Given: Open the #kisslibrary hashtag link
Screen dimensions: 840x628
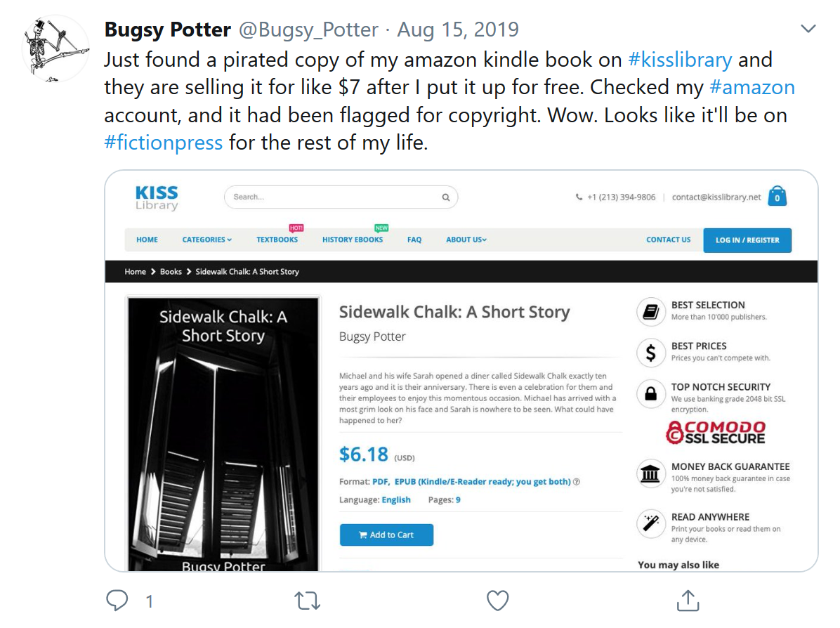Looking at the screenshot, I should tap(680, 60).
